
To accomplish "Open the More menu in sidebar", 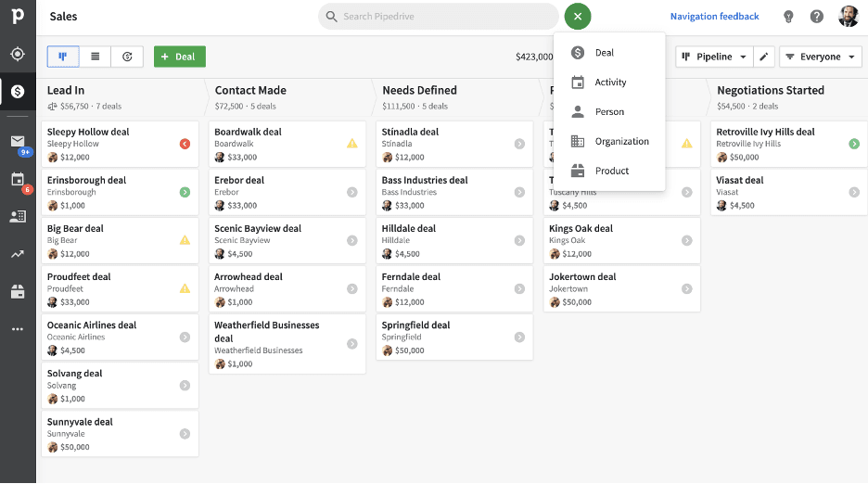I will 18,329.
